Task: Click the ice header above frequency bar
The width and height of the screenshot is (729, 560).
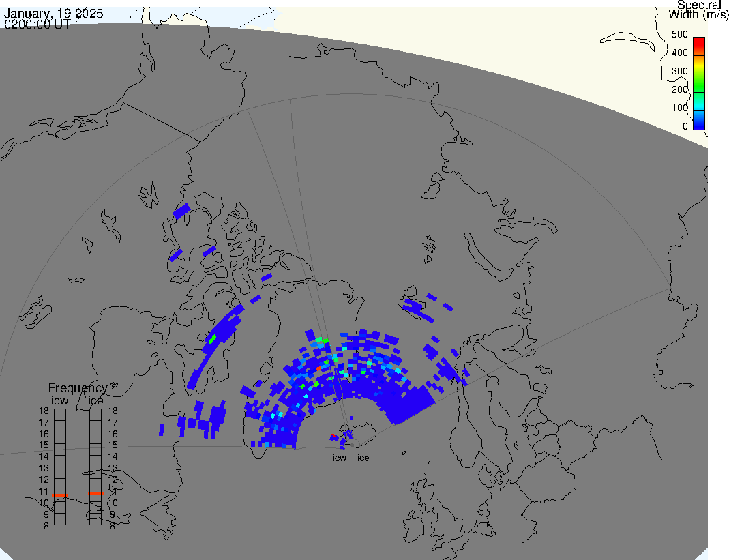Action: point(95,400)
